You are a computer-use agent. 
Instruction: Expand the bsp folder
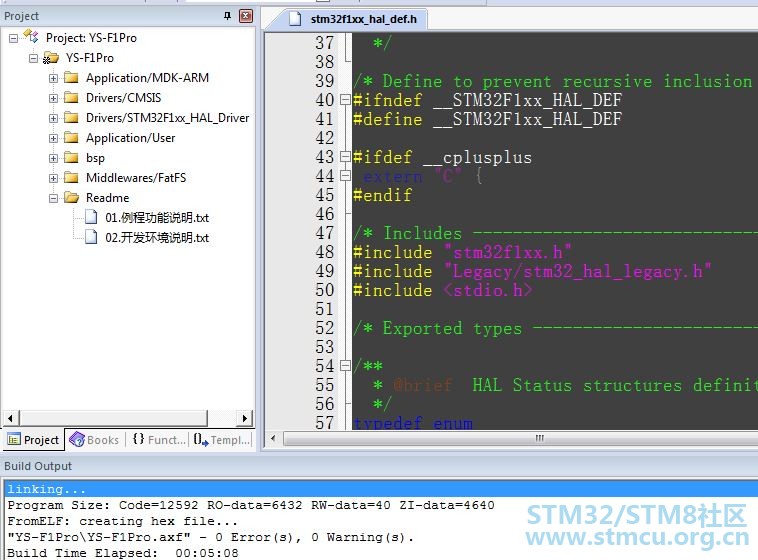point(53,158)
